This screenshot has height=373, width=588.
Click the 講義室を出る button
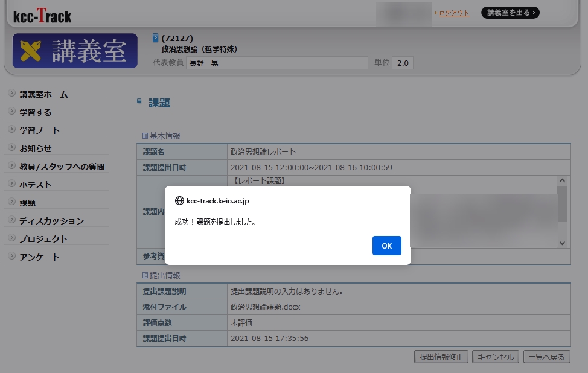point(510,13)
